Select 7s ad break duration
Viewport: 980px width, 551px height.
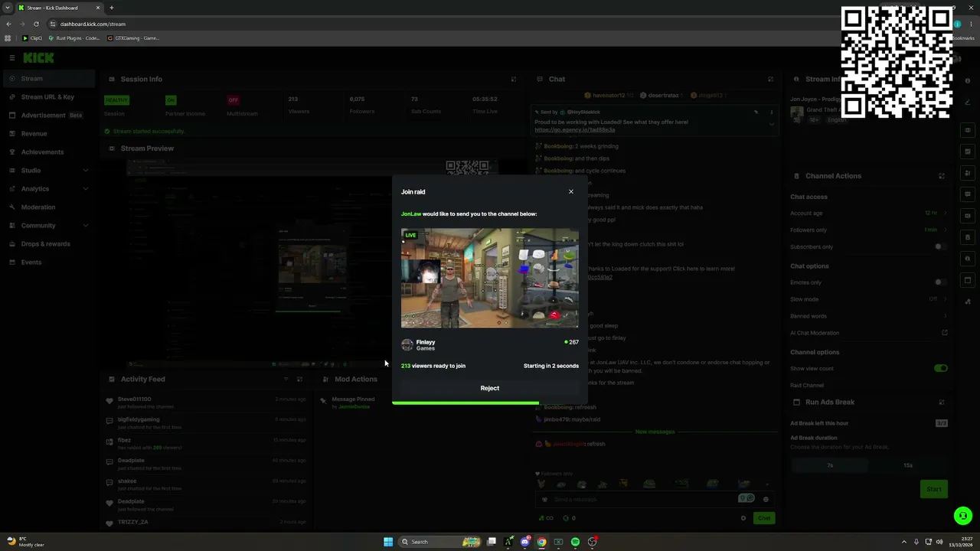(830, 465)
